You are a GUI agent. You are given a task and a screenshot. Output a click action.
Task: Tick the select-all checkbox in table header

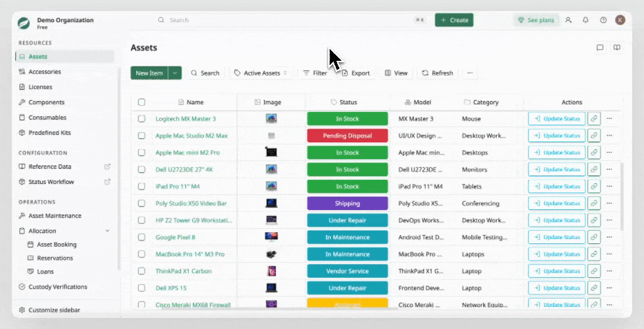tap(141, 102)
